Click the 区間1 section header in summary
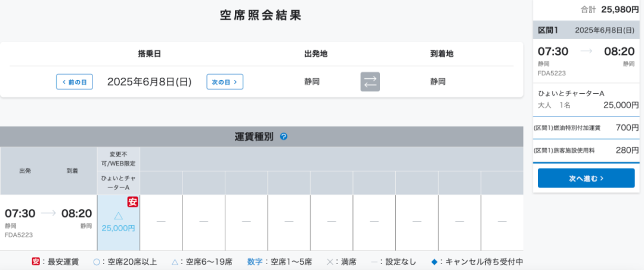Viewport: 644px width, 270px height. click(x=587, y=30)
